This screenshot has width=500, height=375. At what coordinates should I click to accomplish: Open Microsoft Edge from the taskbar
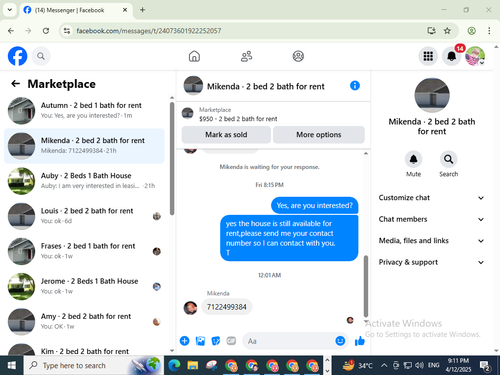pyautogui.click(x=174, y=365)
